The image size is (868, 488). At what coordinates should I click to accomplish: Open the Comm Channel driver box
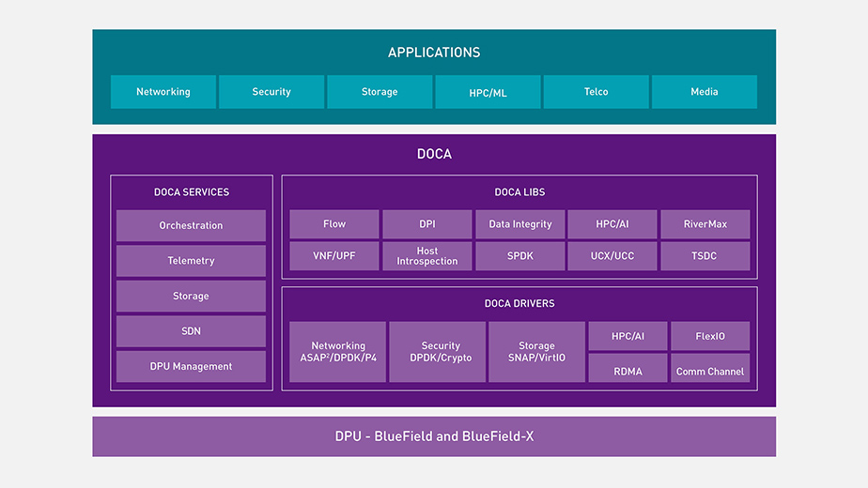(710, 371)
